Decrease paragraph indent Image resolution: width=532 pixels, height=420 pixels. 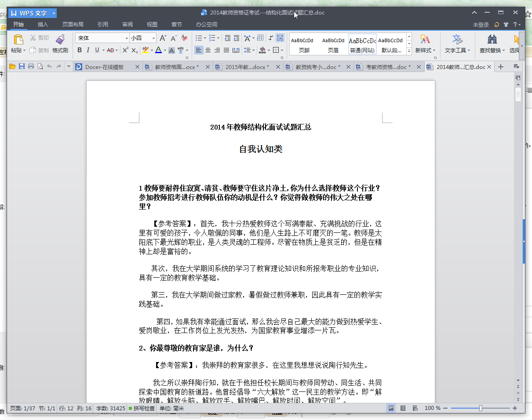[x=227, y=38]
